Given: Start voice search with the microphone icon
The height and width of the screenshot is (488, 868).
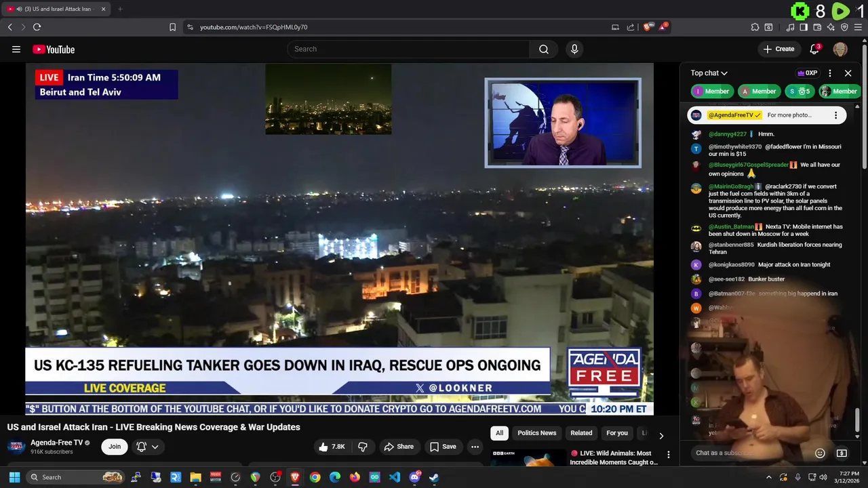Looking at the screenshot, I should pos(574,49).
